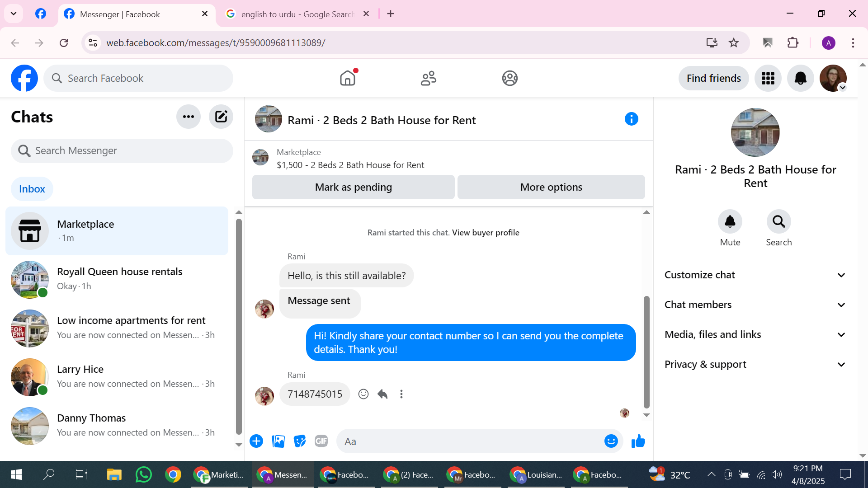Toggle conversation information panel icon
The height and width of the screenshot is (488, 868).
click(x=631, y=119)
